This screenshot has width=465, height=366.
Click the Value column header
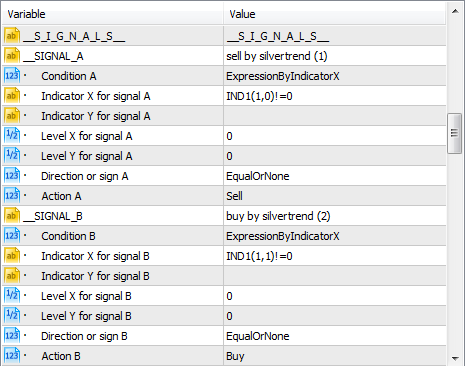pyautogui.click(x=335, y=14)
